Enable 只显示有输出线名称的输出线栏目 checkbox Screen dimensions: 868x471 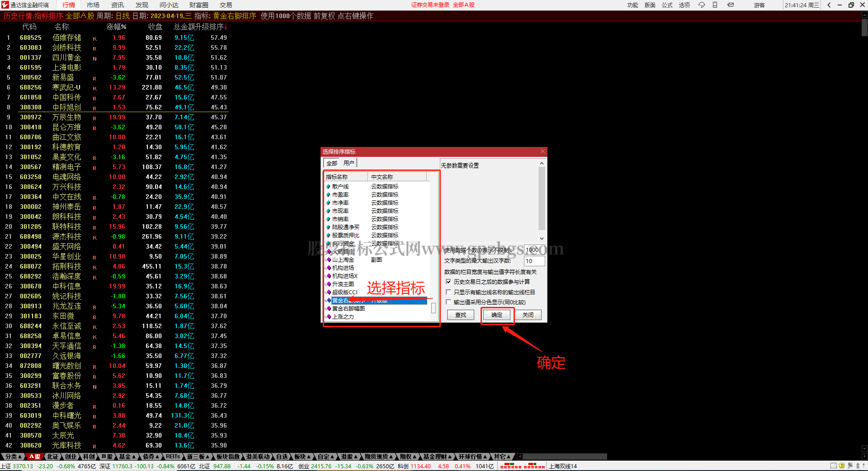448,292
